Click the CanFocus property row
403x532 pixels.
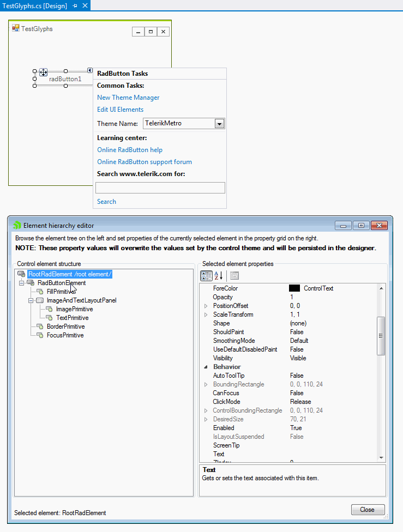point(290,393)
